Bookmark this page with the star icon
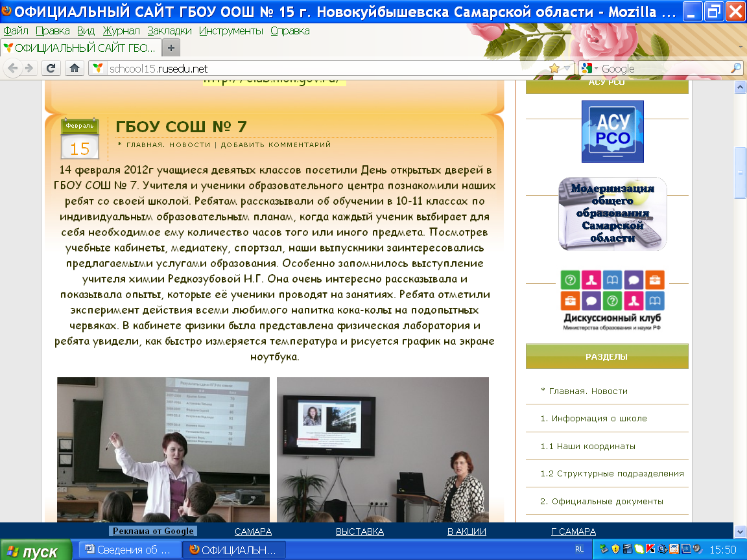 [x=554, y=68]
